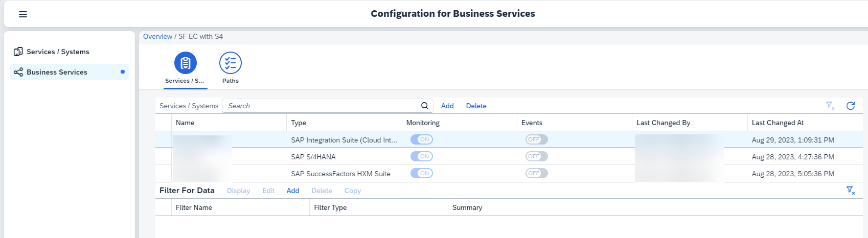Toggle Monitoring for SAP S/4HANA row
Viewport: 868px width, 238px height.
pos(422,156)
